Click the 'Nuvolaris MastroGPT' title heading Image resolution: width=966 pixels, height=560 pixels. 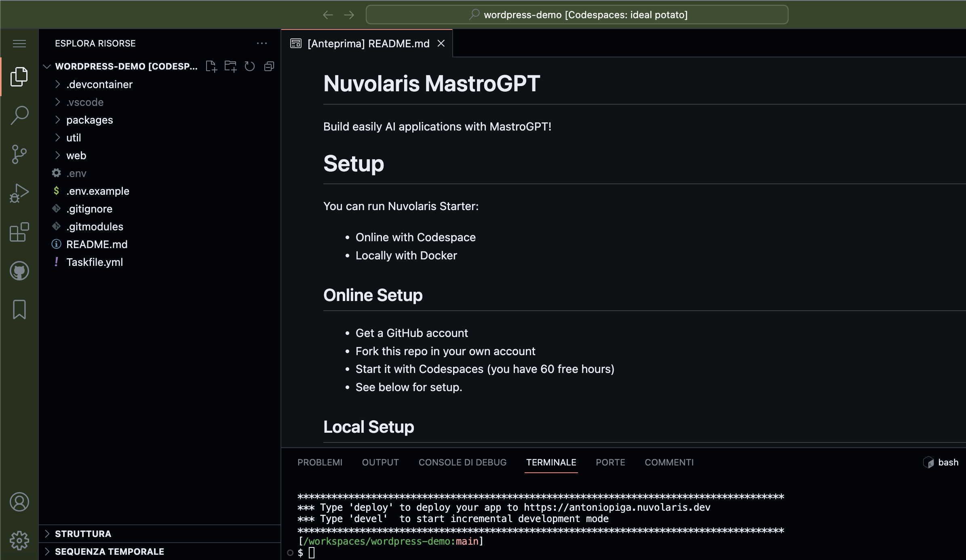point(432,84)
